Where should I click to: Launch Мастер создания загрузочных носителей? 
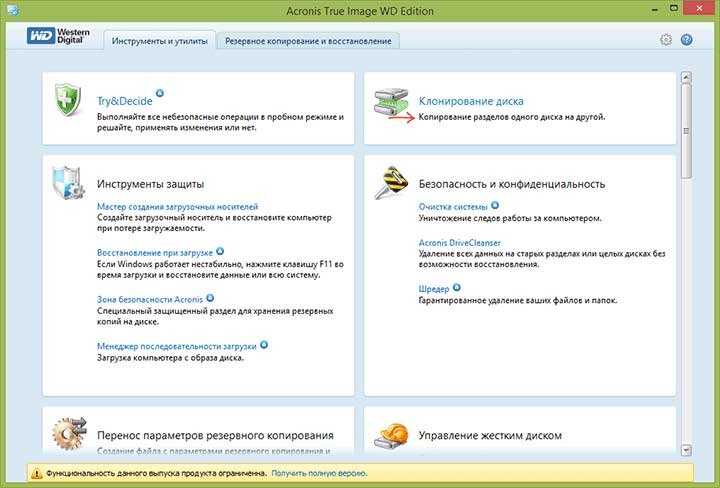click(177, 207)
